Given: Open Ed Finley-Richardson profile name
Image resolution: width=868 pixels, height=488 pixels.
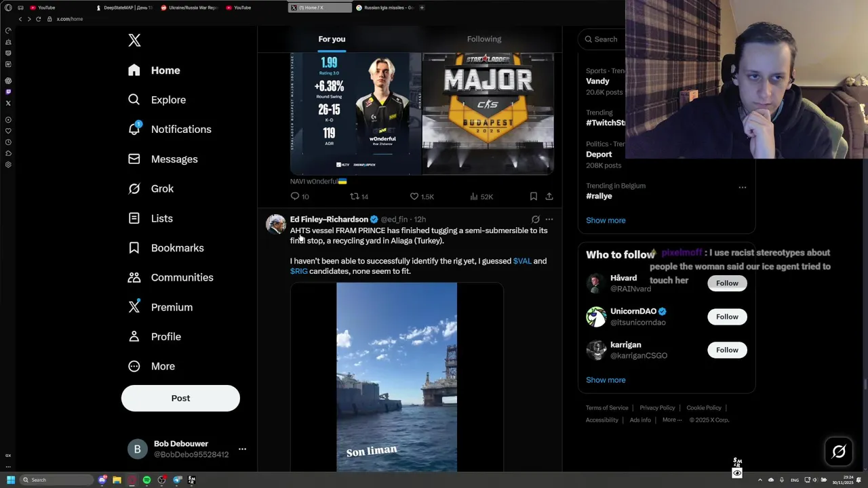Looking at the screenshot, I should tap(329, 220).
